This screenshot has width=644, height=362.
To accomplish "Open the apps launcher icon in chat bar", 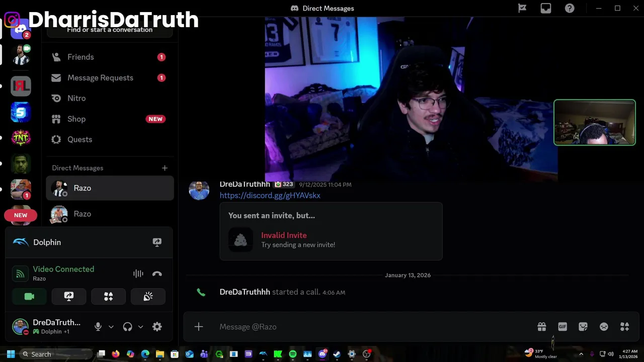I will click(625, 327).
